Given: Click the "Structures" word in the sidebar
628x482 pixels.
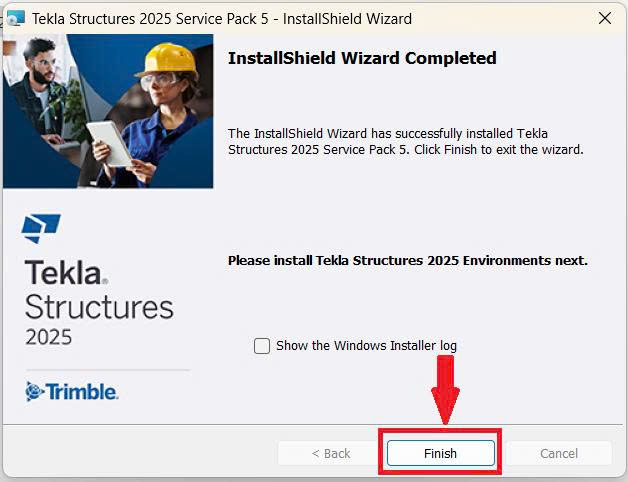Looking at the screenshot, I should (x=99, y=306).
